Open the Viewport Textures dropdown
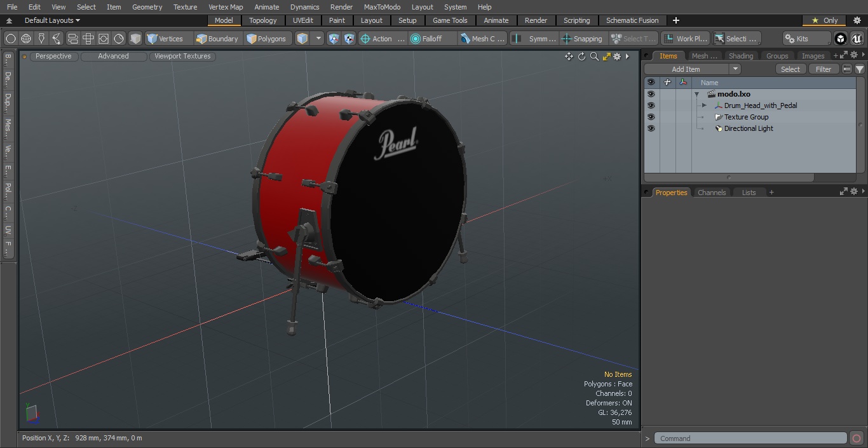 182,57
